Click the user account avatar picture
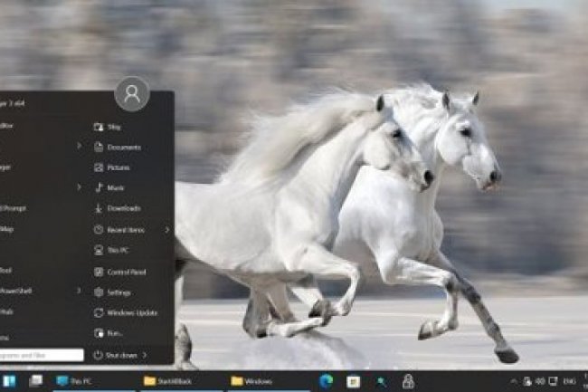The height and width of the screenshot is (392, 588). pos(132,94)
